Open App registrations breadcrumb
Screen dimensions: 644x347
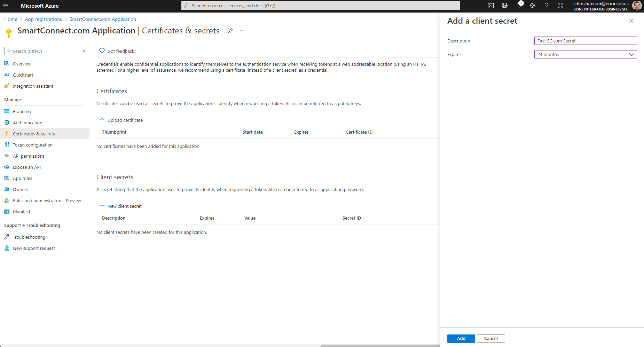click(x=44, y=19)
